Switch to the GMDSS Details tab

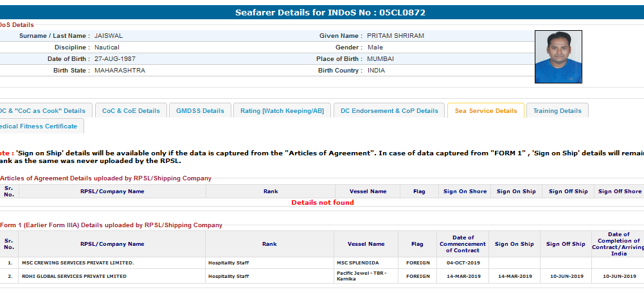coord(200,110)
